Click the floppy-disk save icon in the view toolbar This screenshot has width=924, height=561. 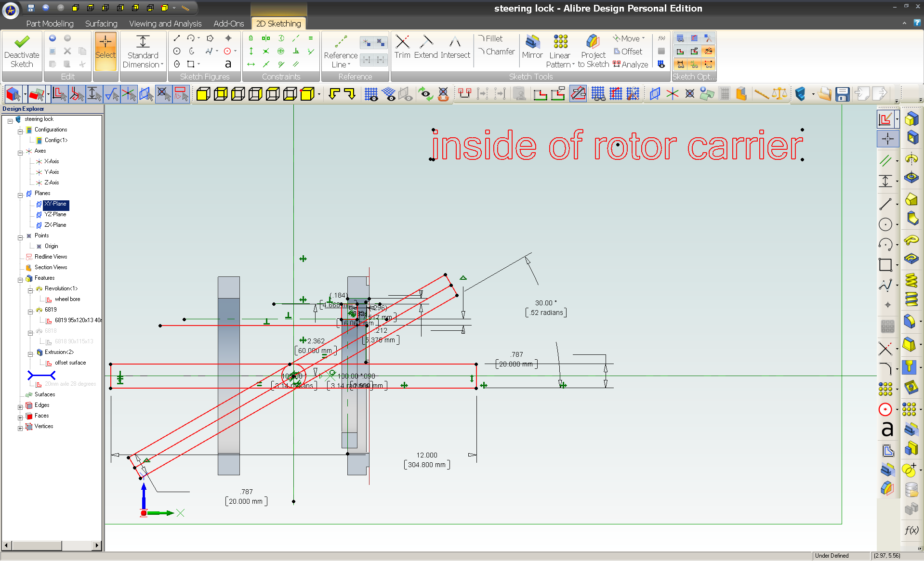coord(843,94)
